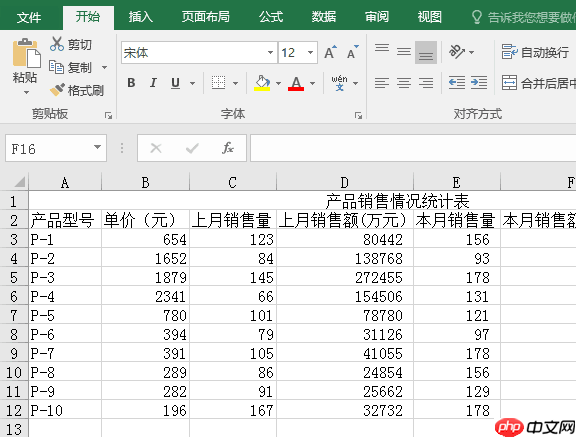This screenshot has height=437, width=576.
Task: Click the text orientation icon
Action: 457,52
